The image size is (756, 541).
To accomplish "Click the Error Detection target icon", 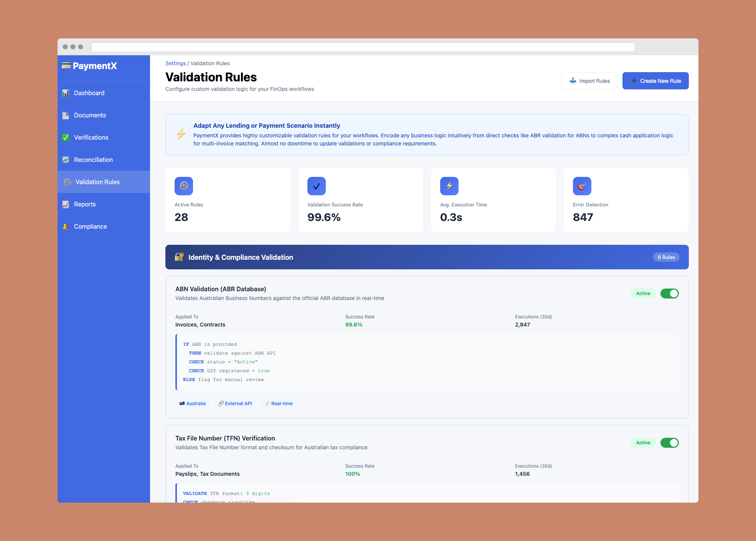I will (582, 186).
